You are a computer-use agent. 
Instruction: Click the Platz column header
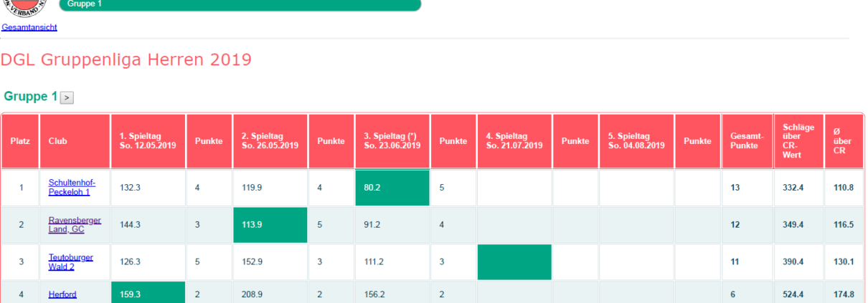(x=20, y=141)
